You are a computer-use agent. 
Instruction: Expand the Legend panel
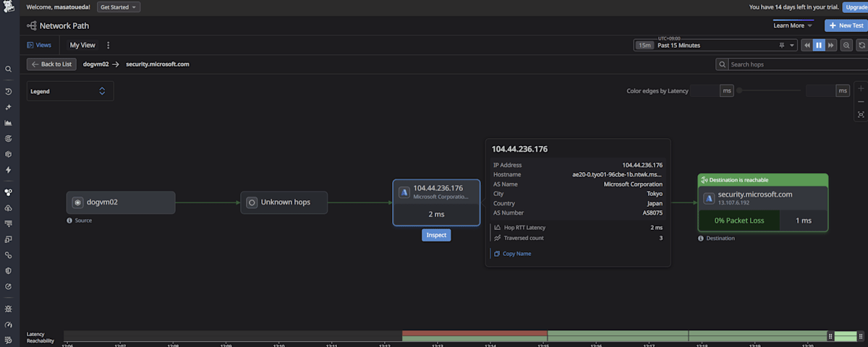click(70, 91)
